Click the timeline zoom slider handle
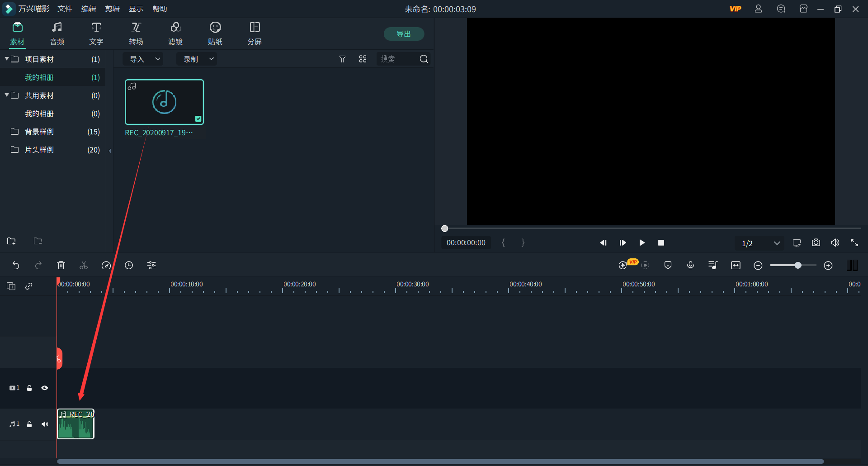This screenshot has height=466, width=868. pyautogui.click(x=798, y=266)
